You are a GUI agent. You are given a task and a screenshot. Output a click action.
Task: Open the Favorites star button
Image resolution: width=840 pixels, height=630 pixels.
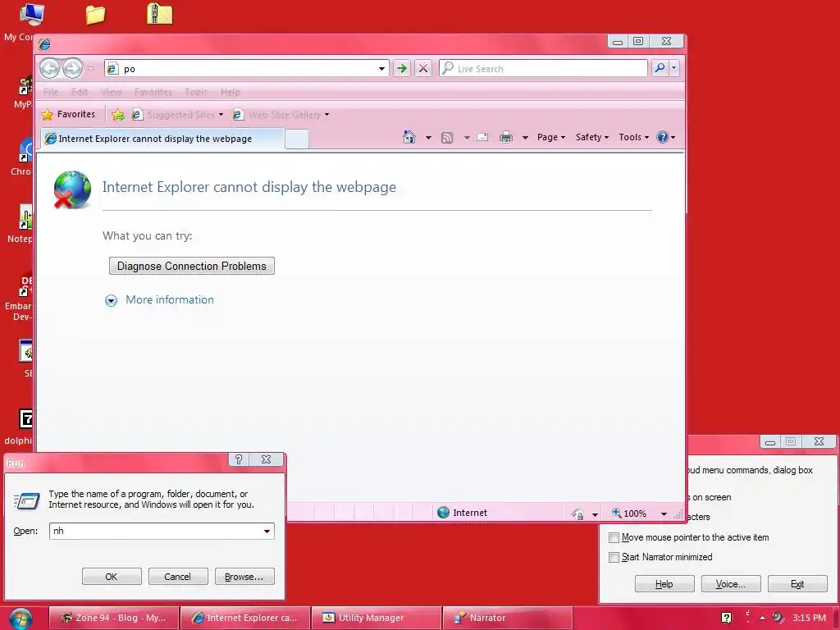tap(68, 114)
